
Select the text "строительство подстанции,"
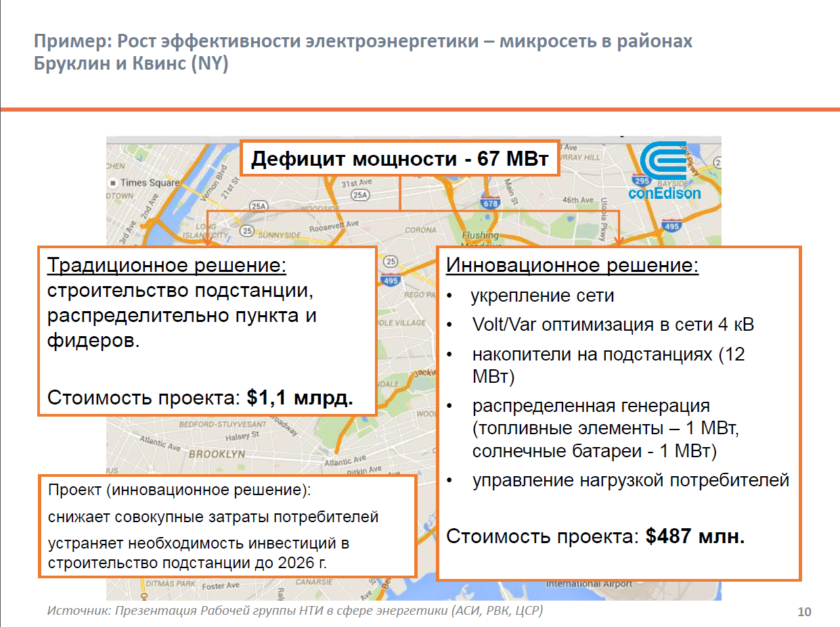pyautogui.click(x=181, y=291)
